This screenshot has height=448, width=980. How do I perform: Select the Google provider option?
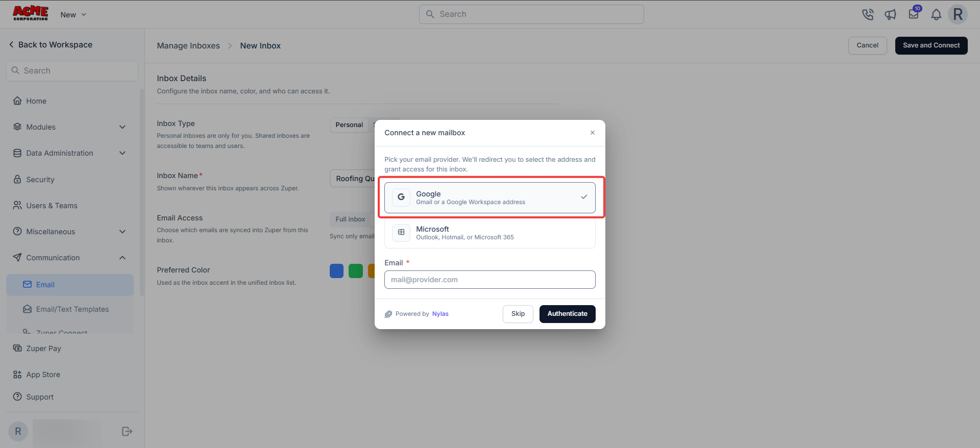click(490, 197)
